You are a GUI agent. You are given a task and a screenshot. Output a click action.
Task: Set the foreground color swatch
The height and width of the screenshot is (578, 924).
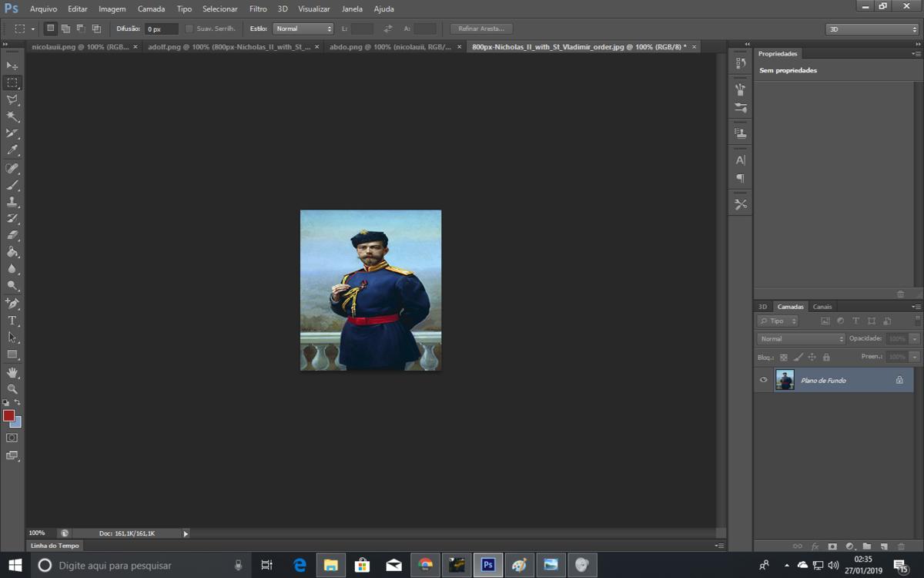tap(8, 415)
